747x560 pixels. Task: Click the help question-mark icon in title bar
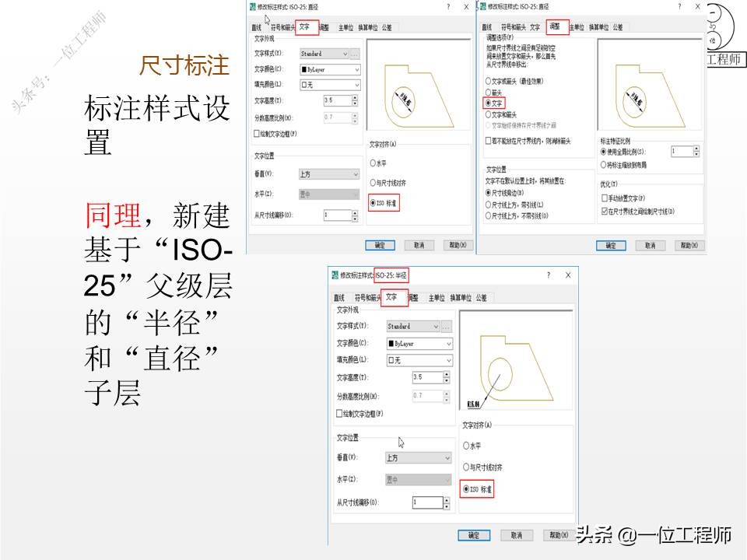(447, 7)
